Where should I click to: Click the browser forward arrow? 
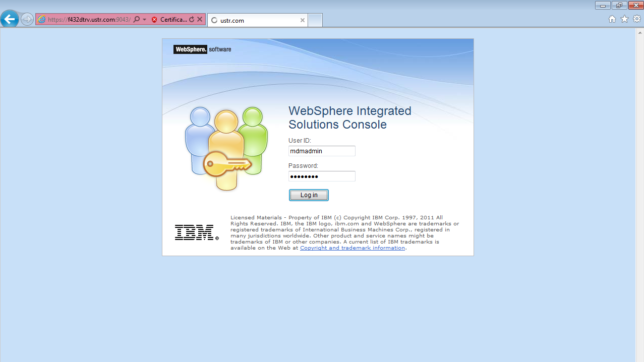pos(27,20)
